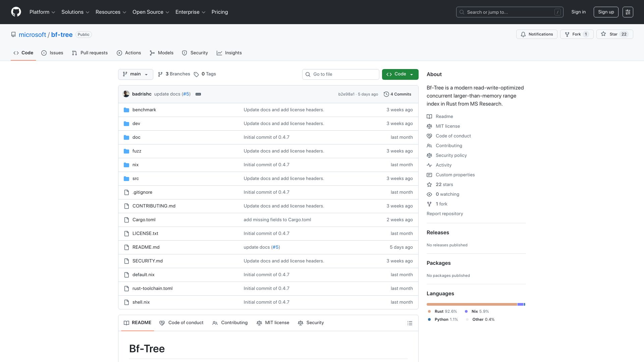Click the Notifications bell button
The width and height of the screenshot is (644, 362).
click(537, 34)
